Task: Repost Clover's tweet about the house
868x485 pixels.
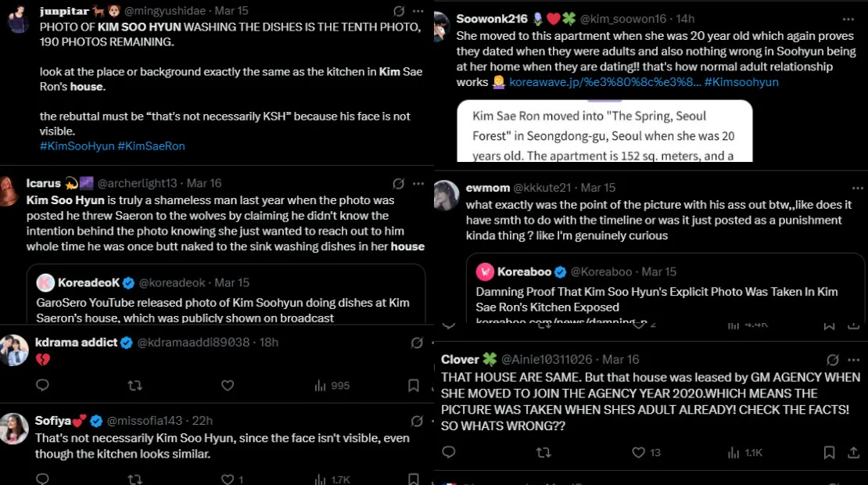Action: pos(543,452)
